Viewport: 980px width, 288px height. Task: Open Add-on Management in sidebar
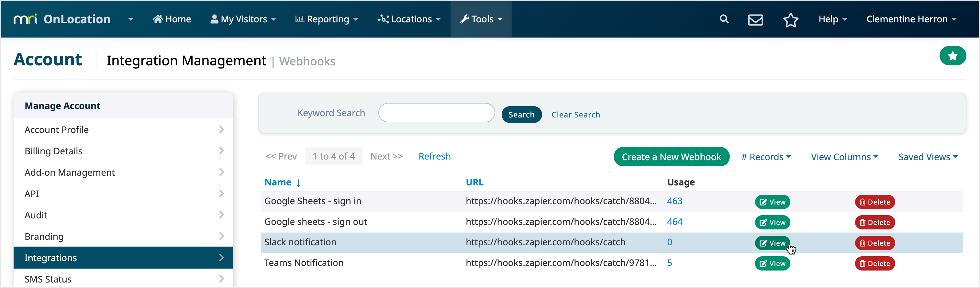pyautogui.click(x=123, y=172)
